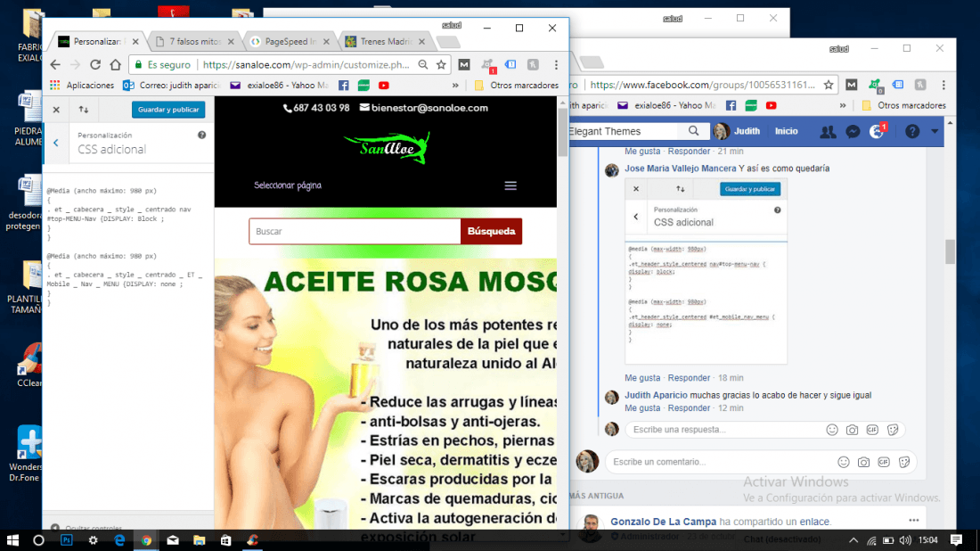
Task: Insert emoji in Escribe una respuesta field
Action: click(832, 430)
